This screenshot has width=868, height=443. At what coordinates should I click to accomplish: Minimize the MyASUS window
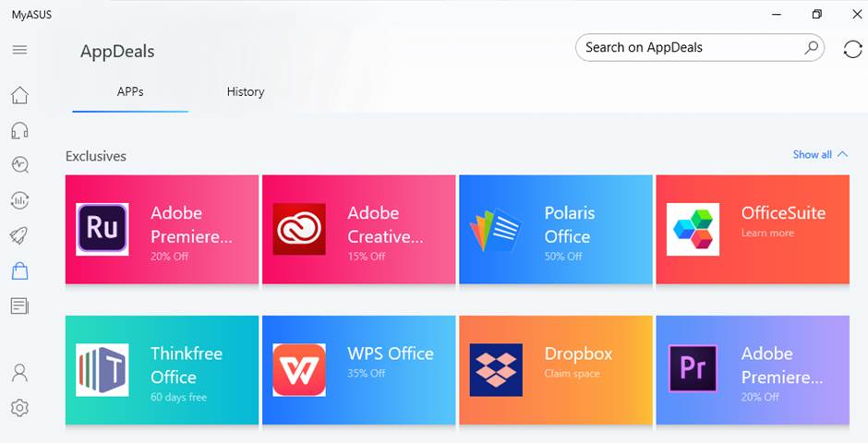pyautogui.click(x=777, y=15)
